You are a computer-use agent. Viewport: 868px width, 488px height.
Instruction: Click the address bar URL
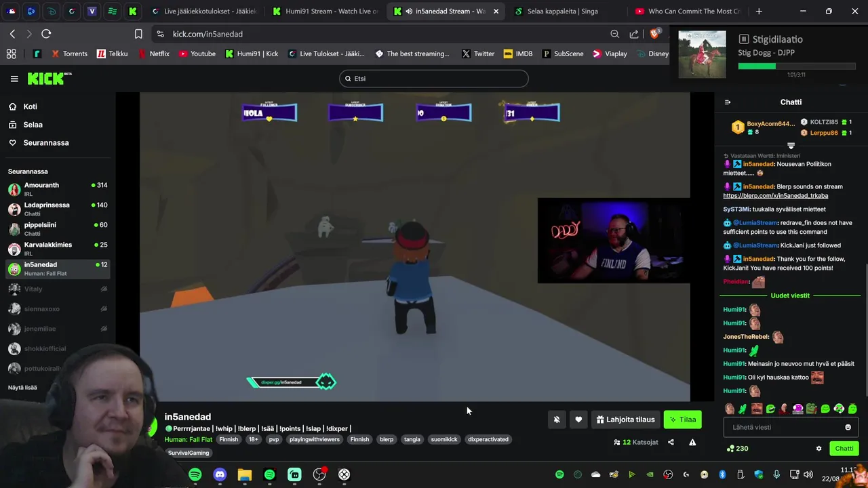[x=208, y=34]
